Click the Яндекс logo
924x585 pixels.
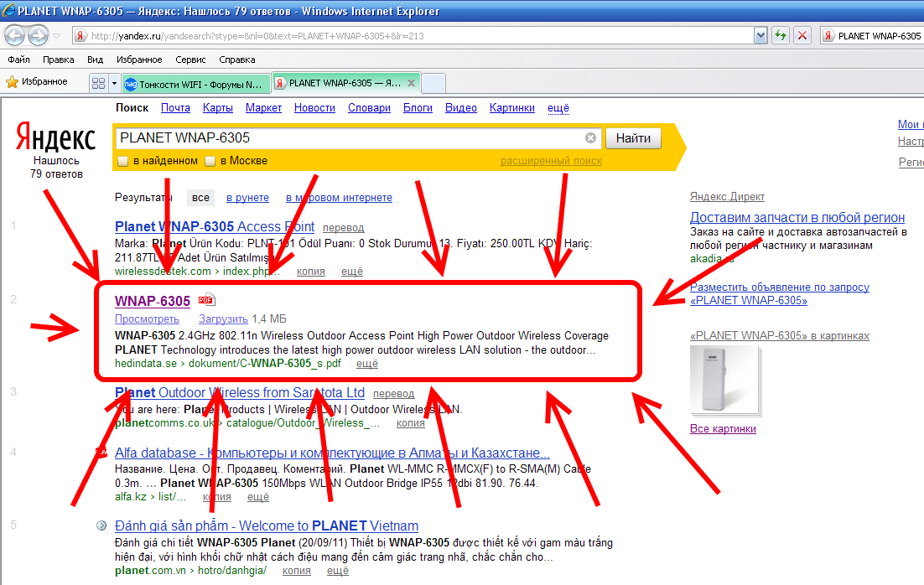pos(56,137)
